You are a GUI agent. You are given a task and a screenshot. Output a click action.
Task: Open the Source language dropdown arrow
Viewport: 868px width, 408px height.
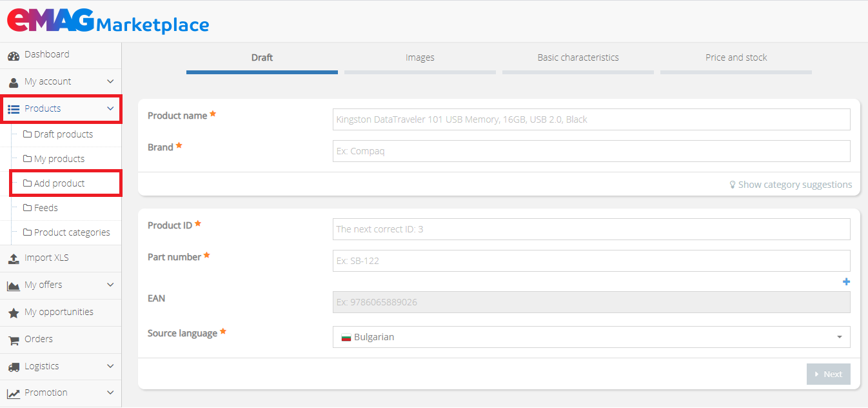pyautogui.click(x=839, y=337)
